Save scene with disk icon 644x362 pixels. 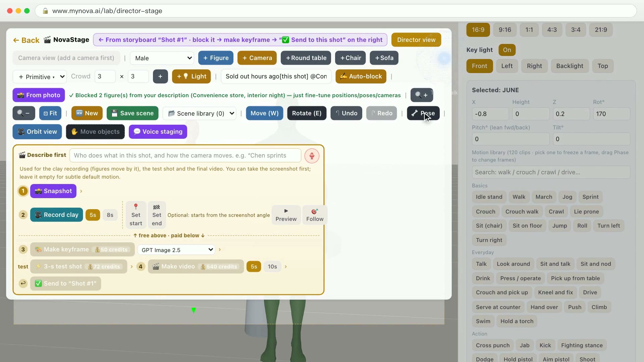[132, 113]
